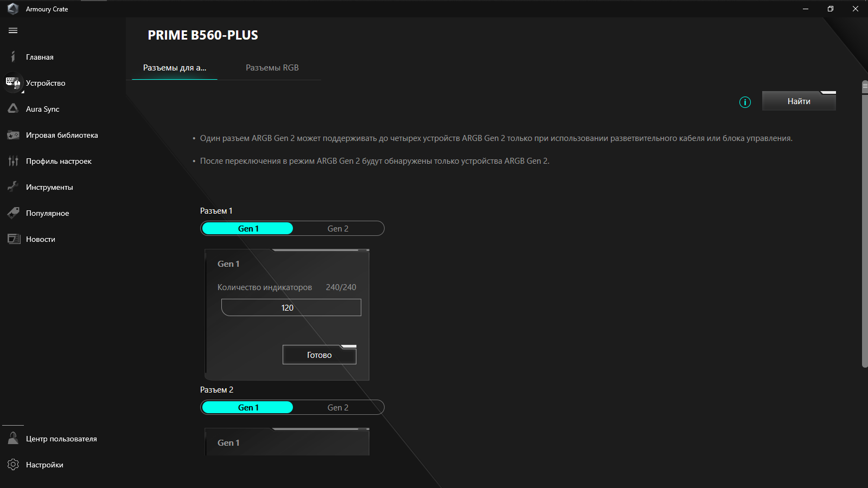Viewport: 868px width, 488px height.
Task: Open Aura Sync section
Action: pos(43,109)
